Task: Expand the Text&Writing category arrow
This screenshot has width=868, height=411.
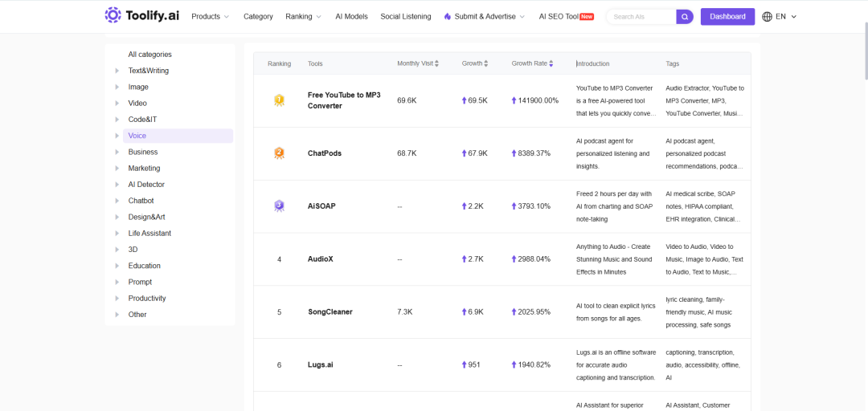Action: 117,71
